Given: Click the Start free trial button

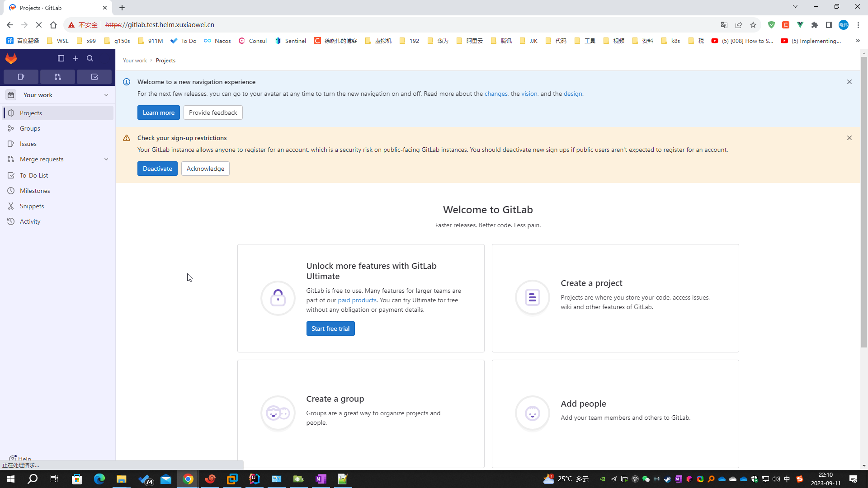Looking at the screenshot, I should 330,328.
